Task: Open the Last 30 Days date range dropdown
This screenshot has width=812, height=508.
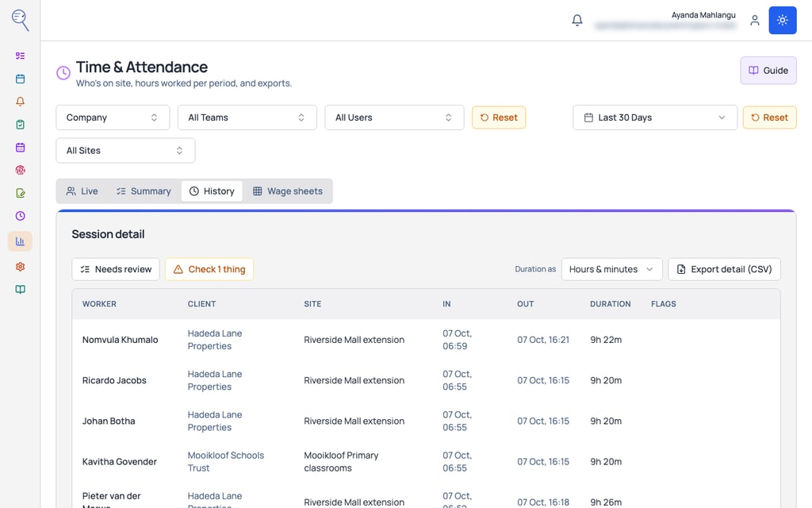Action: pyautogui.click(x=654, y=117)
